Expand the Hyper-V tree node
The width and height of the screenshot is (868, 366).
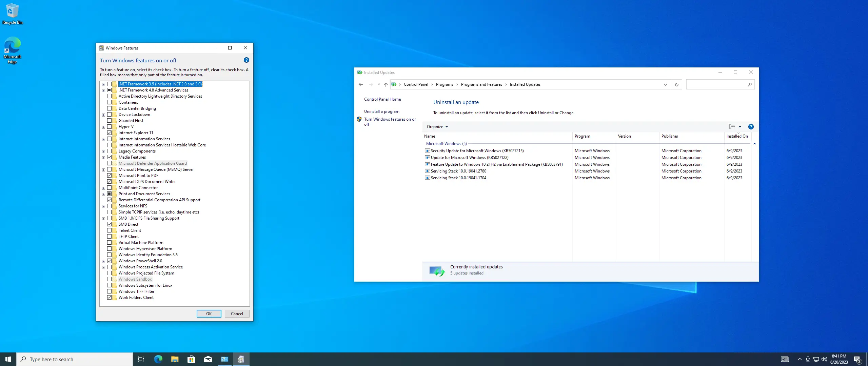(103, 127)
